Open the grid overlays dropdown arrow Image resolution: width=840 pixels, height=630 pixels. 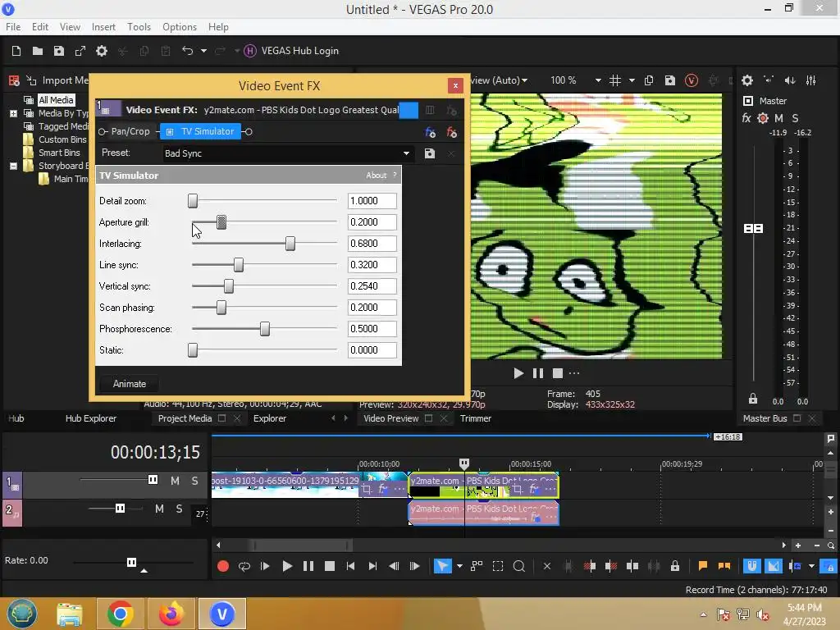click(x=632, y=80)
